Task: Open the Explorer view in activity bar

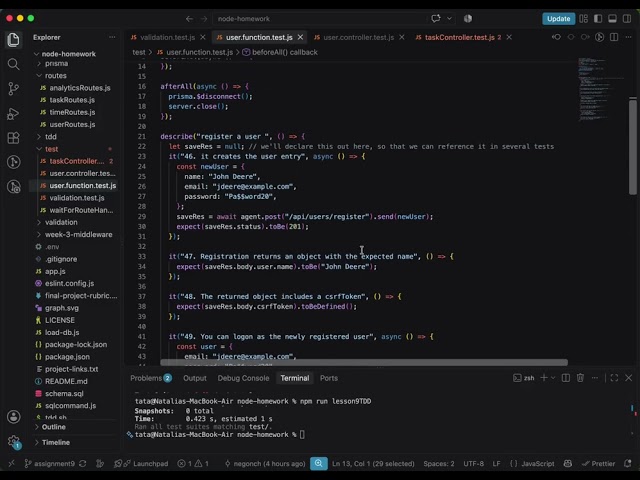Action: click(13, 40)
